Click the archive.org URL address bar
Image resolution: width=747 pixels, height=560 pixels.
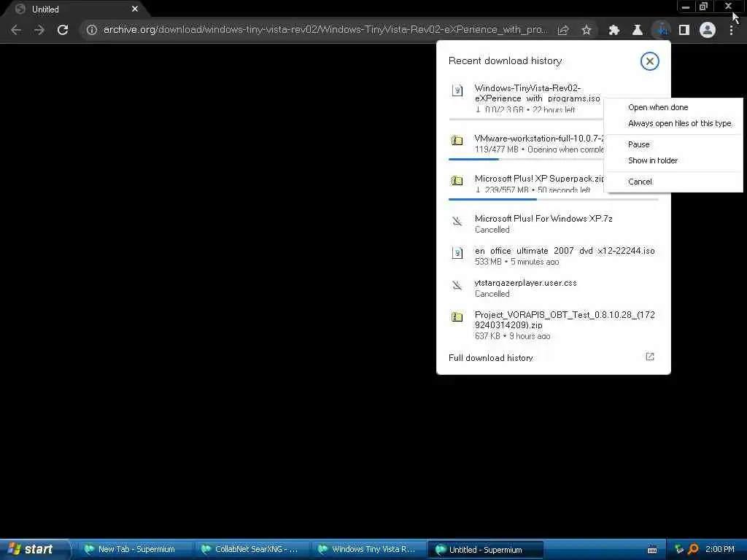tap(325, 30)
